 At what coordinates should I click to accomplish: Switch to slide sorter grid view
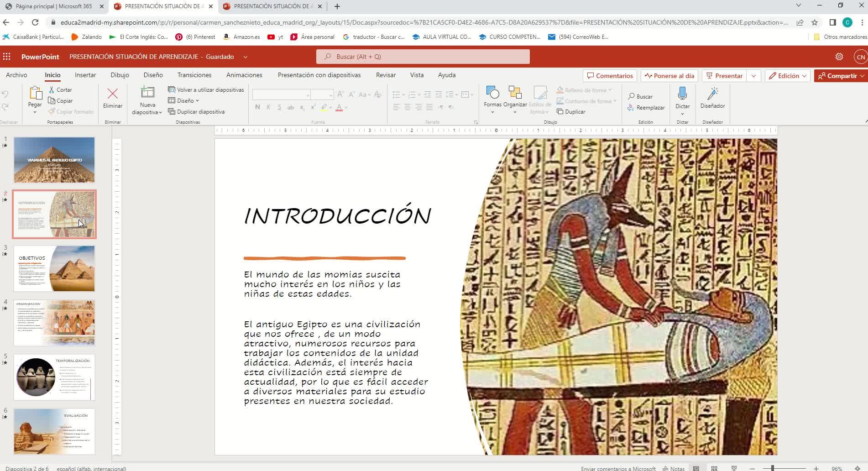point(714,468)
